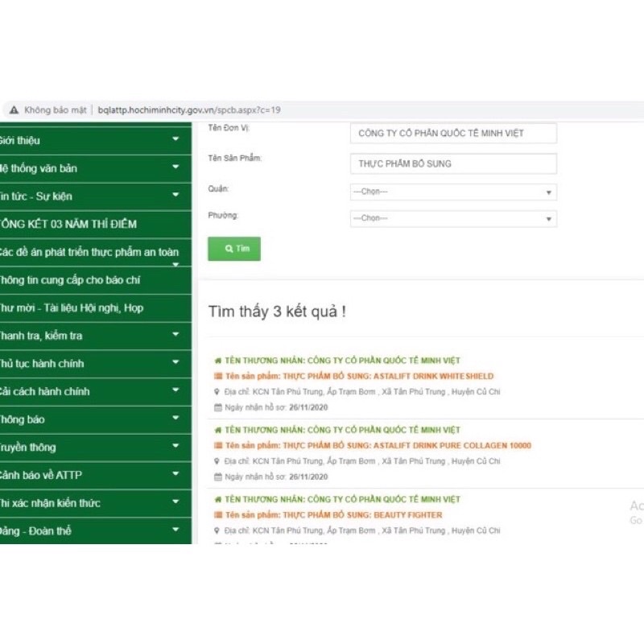The height and width of the screenshot is (644, 644).
Task: Expand the Thủ tục hành chính arrow
Action: click(x=175, y=362)
